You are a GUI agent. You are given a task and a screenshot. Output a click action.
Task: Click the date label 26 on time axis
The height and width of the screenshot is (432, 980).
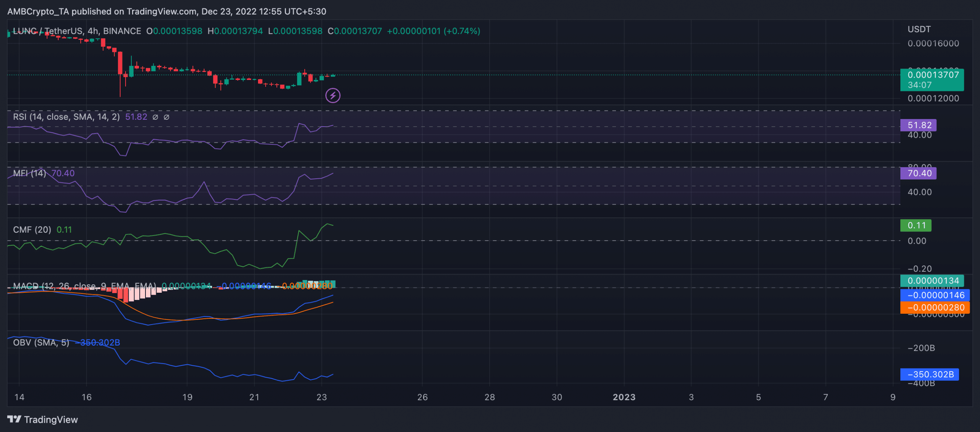(422, 397)
